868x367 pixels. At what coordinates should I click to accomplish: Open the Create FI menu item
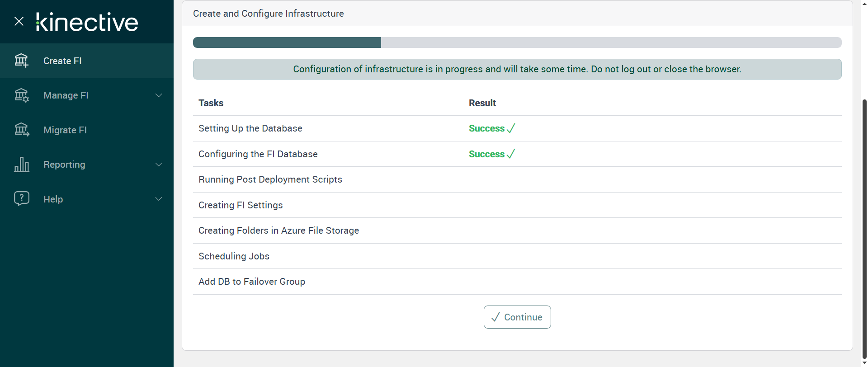62,61
